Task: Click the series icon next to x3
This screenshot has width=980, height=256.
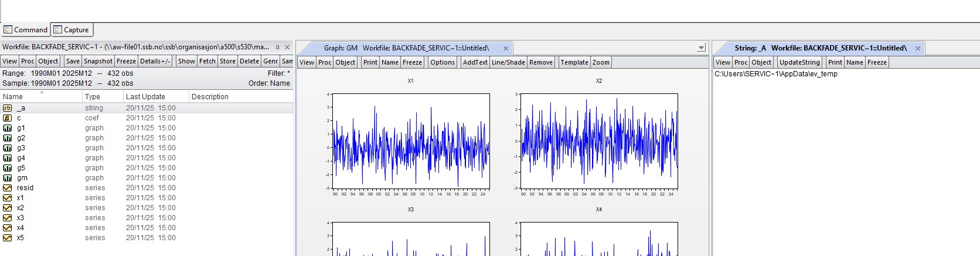Action: point(7,218)
